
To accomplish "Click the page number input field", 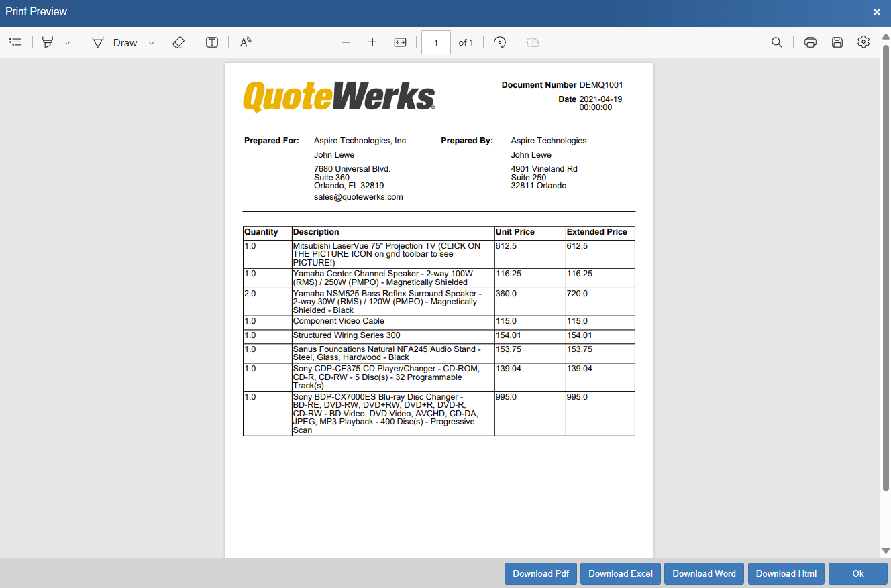I will coord(435,42).
